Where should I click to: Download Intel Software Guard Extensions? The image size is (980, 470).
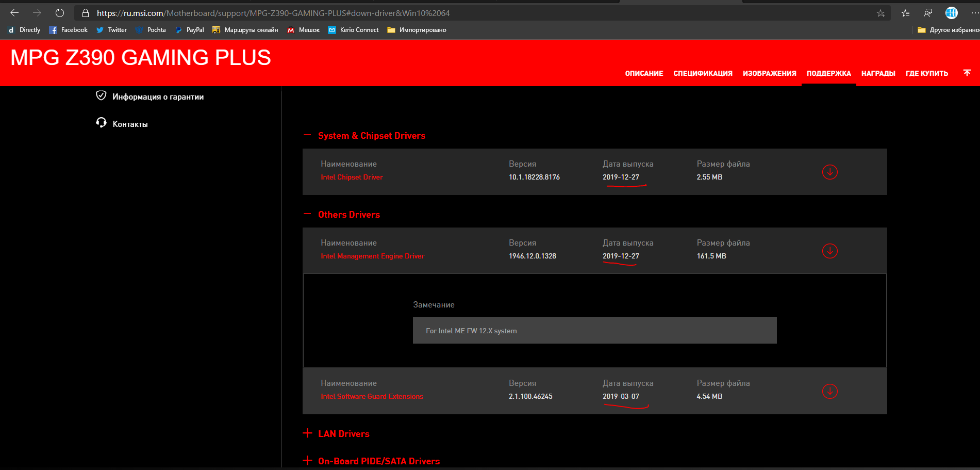pyautogui.click(x=830, y=391)
